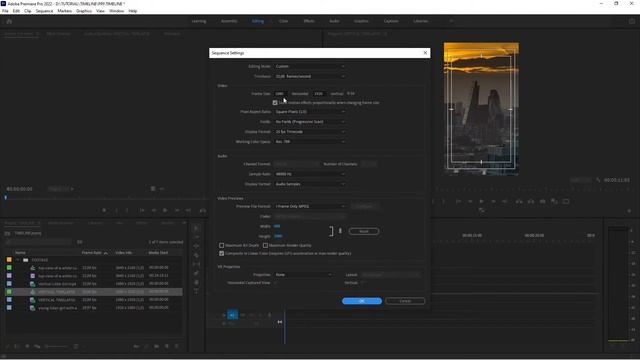Enable Maximum Bit Depth checkbox
The image size is (640, 360).
tap(222, 245)
